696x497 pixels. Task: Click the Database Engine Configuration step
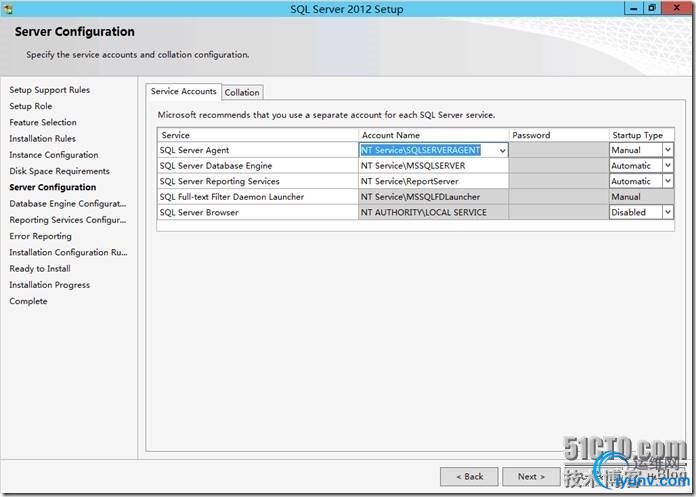tap(68, 204)
